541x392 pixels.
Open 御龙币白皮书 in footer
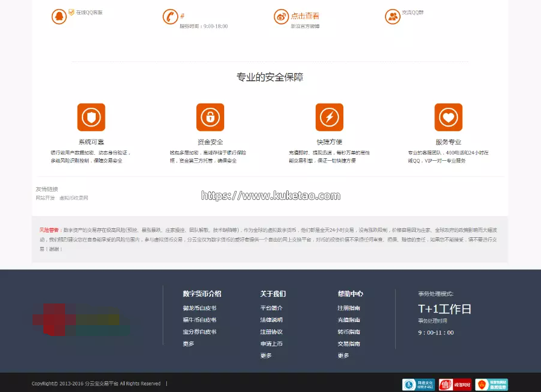(x=199, y=308)
